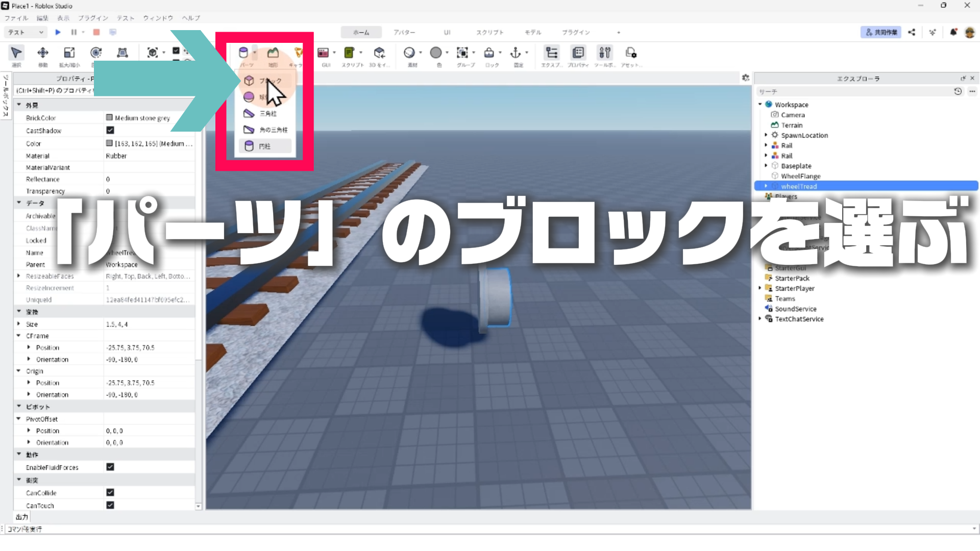The width and height of the screenshot is (980, 551).
Task: Click the Script insert icon
Action: pos(349,53)
